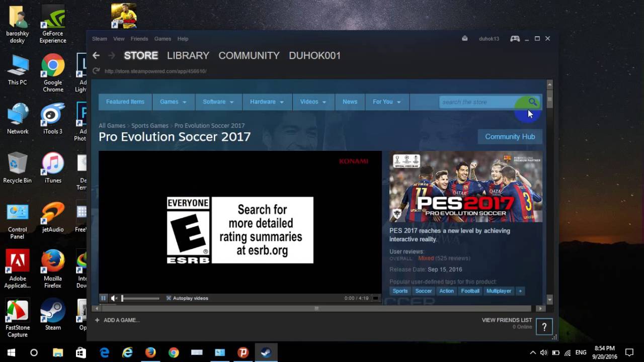This screenshot has width=644, height=362.
Task: Open the View menu
Action: [119, 39]
